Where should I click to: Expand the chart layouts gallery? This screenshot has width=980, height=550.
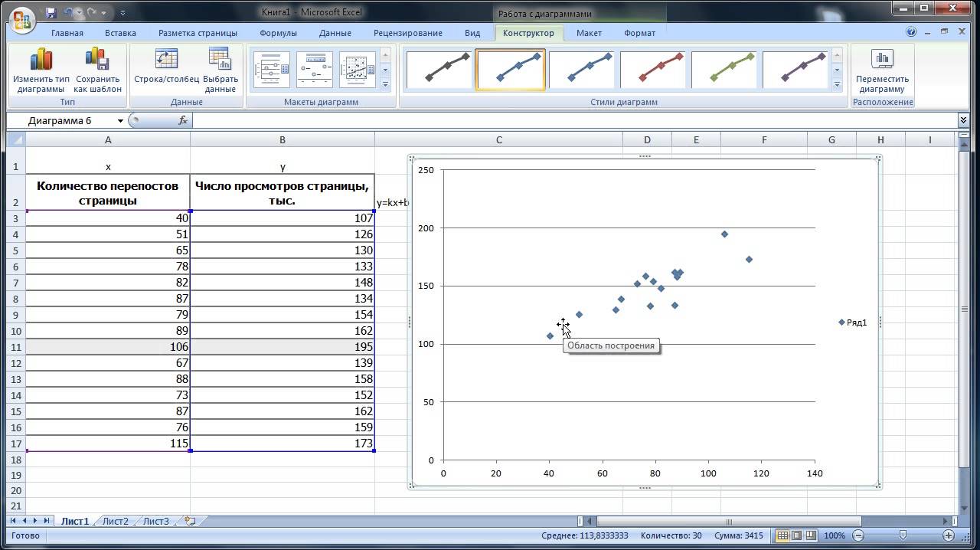tap(385, 84)
